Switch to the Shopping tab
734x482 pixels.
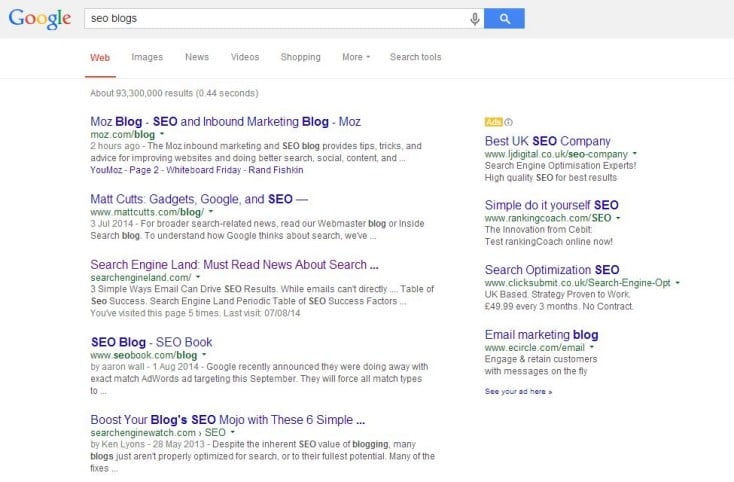point(301,57)
